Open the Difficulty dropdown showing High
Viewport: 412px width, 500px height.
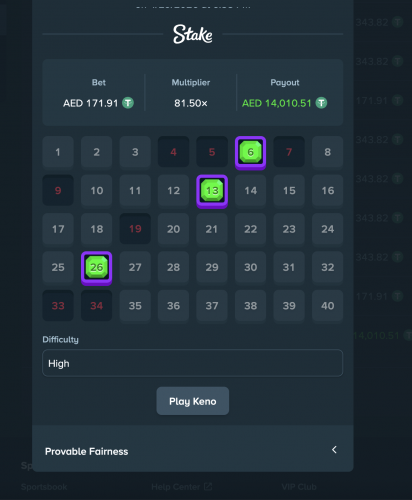coord(193,363)
